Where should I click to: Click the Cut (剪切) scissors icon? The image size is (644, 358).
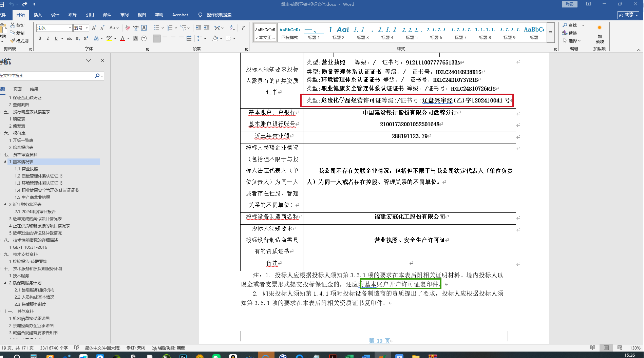[13, 25]
